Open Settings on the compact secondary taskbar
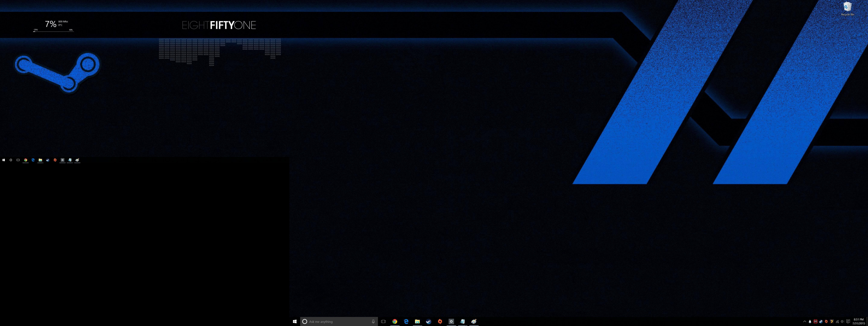 (x=62, y=160)
